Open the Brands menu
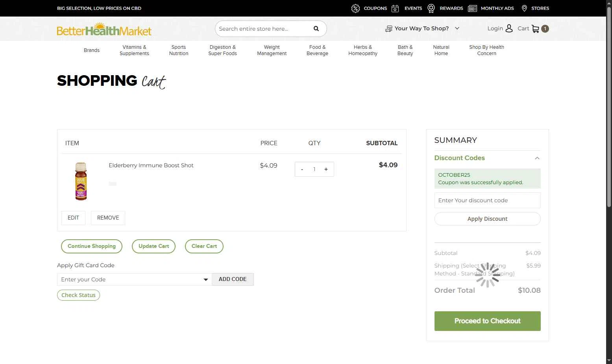The image size is (612, 364). point(92,50)
